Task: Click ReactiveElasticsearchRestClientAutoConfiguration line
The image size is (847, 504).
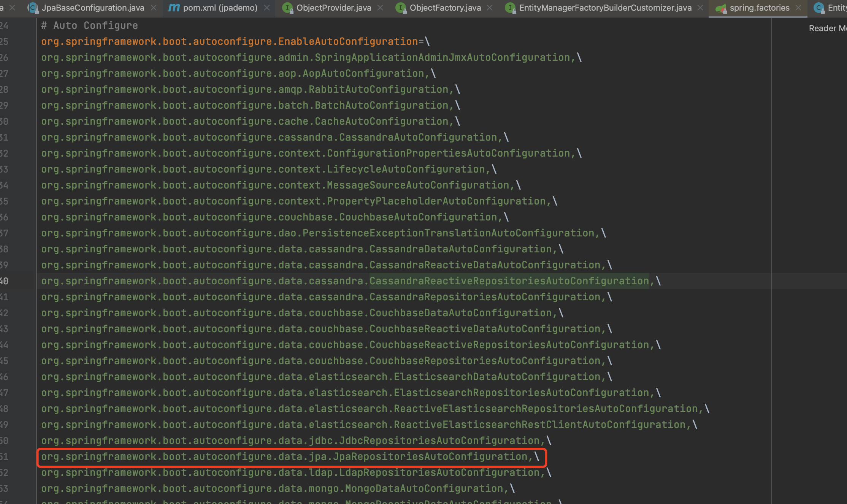Action: point(369,425)
